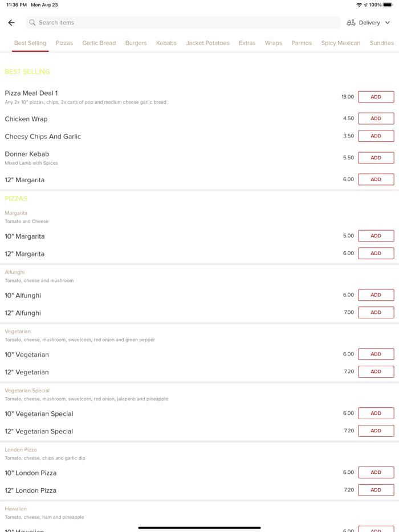399x532 pixels.
Task: Click the search magnifier icon
Action: 32,23
